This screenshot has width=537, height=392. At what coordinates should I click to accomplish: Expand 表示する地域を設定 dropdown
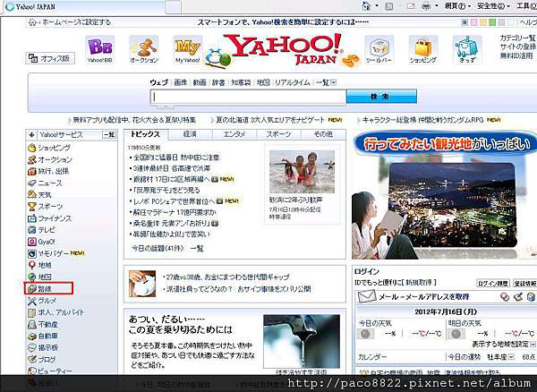click(x=533, y=344)
